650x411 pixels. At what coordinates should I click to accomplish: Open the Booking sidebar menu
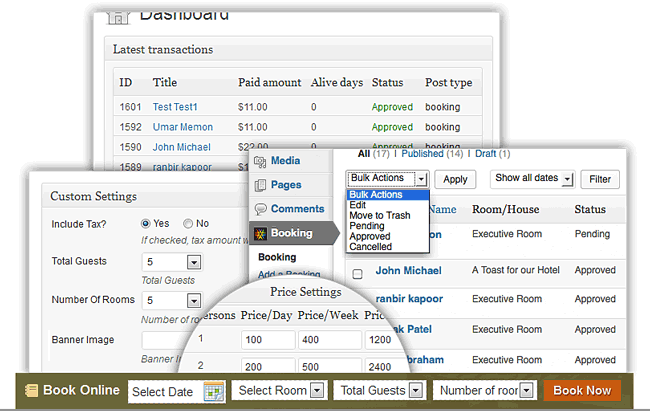click(x=293, y=233)
